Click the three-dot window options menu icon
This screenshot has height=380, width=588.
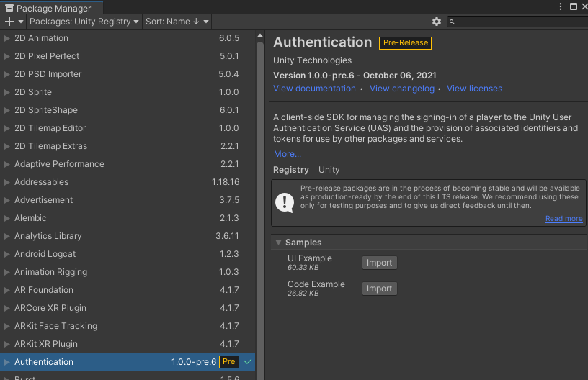(561, 6)
